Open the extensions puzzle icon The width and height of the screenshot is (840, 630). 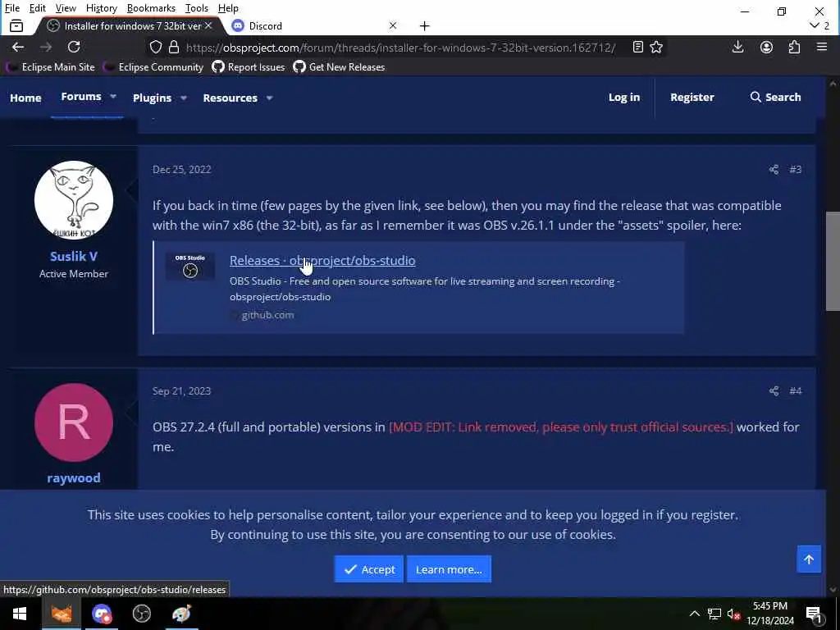(794, 47)
